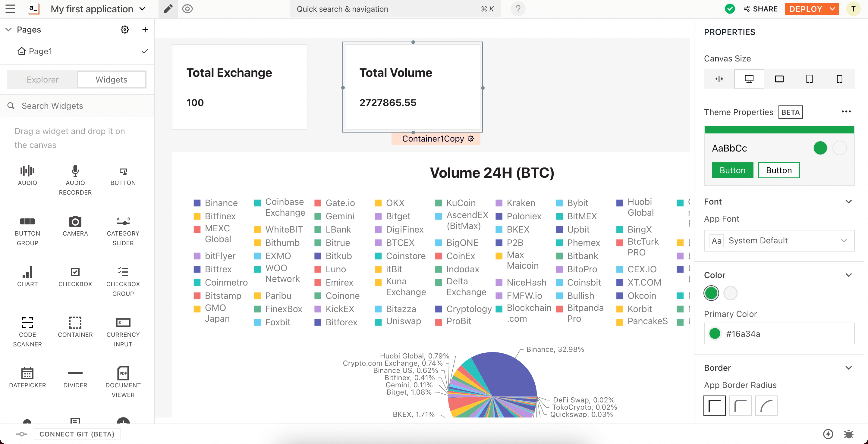The height and width of the screenshot is (444, 868).
Task: Switch to preview mode with eye icon
Action: click(187, 9)
